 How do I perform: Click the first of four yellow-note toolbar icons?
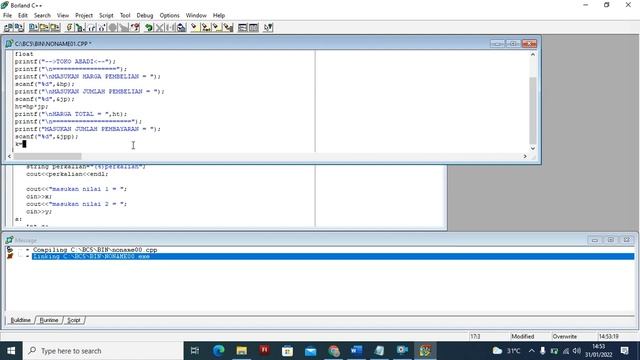pos(195,27)
